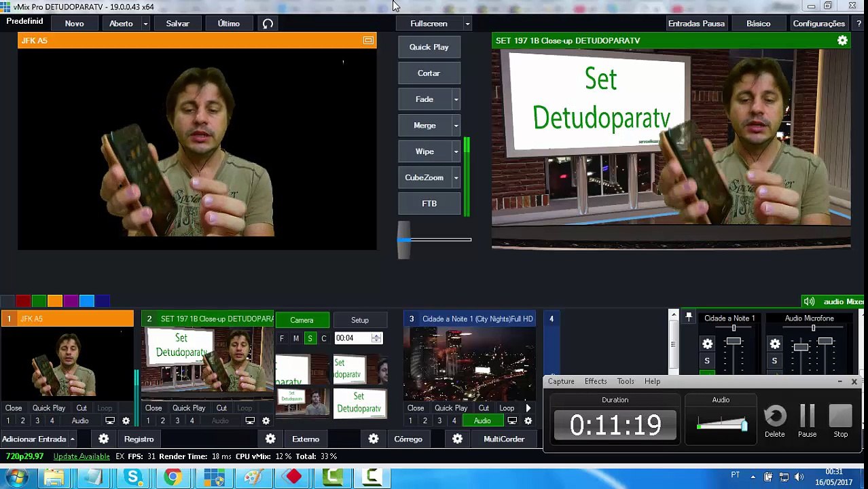Open the vMix help question mark icon
The width and height of the screenshot is (868, 489).
point(859,24)
